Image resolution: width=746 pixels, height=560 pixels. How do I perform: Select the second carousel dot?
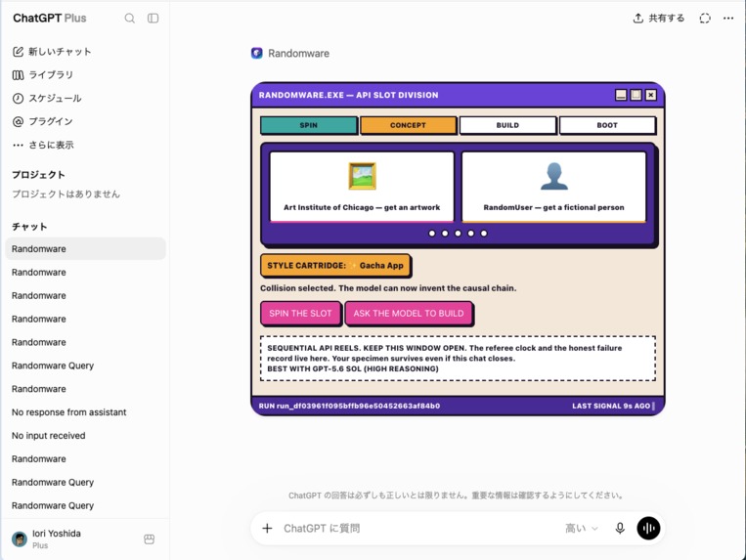coord(445,234)
